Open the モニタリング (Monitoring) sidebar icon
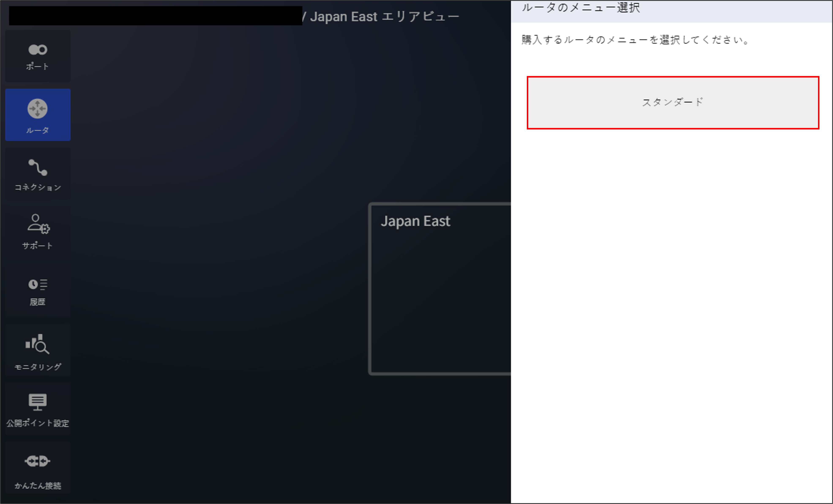Image resolution: width=833 pixels, height=504 pixels. click(x=38, y=350)
